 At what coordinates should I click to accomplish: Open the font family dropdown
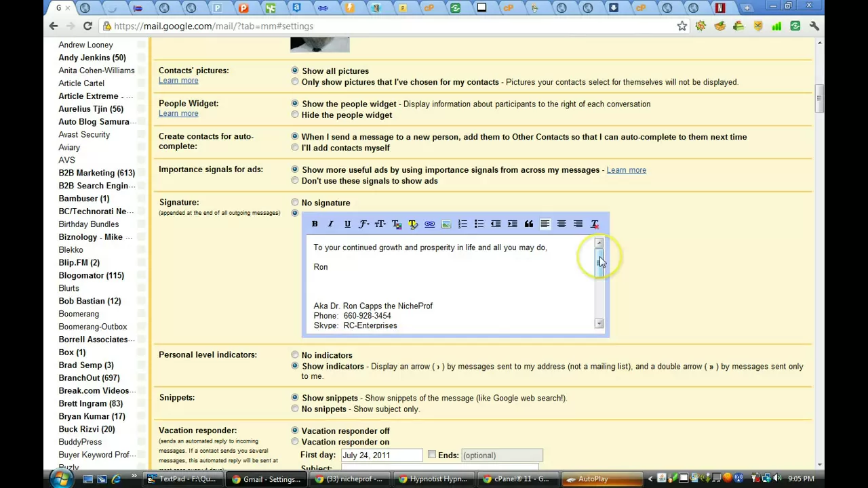pos(363,224)
